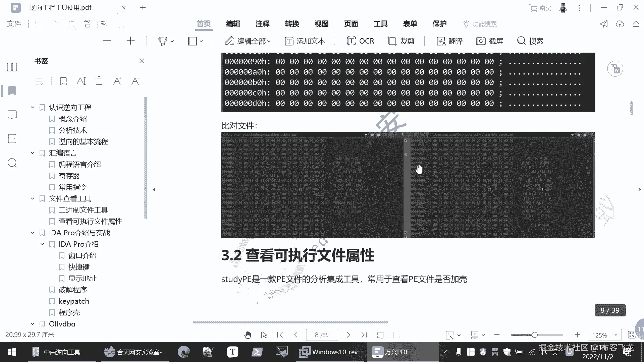
Task: Open the translate (翻译) tool
Action: tap(450, 41)
